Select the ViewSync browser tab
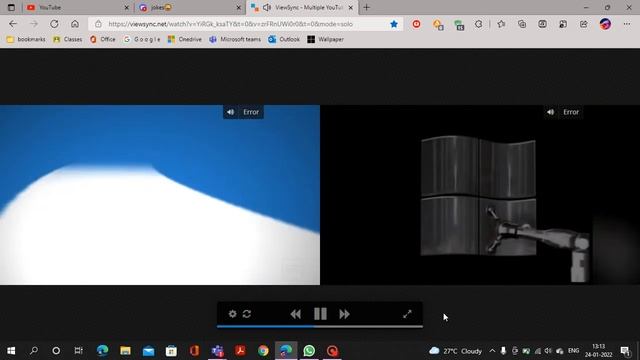The width and height of the screenshot is (640, 360). (302, 7)
